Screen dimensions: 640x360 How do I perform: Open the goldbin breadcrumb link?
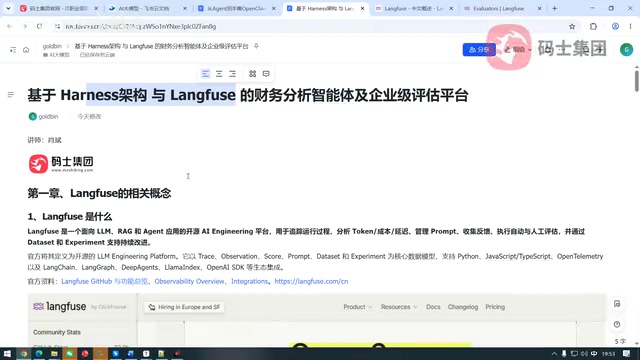(52, 46)
